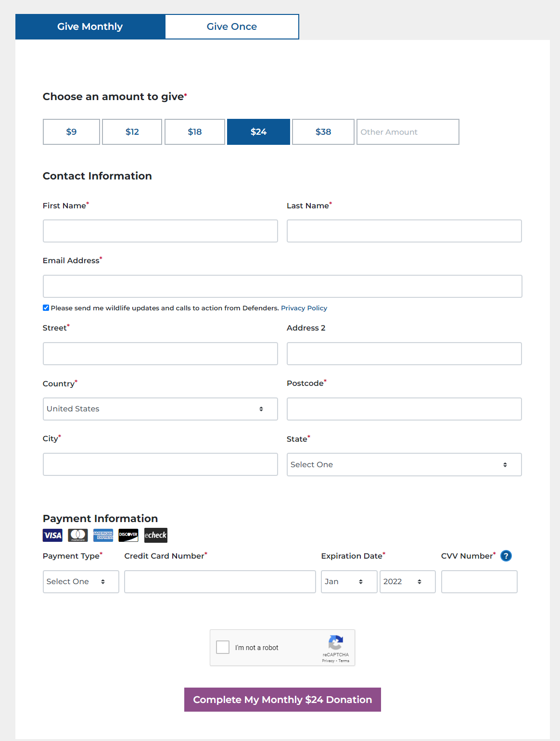
Task: Select the $38 donation amount
Action: click(x=323, y=132)
